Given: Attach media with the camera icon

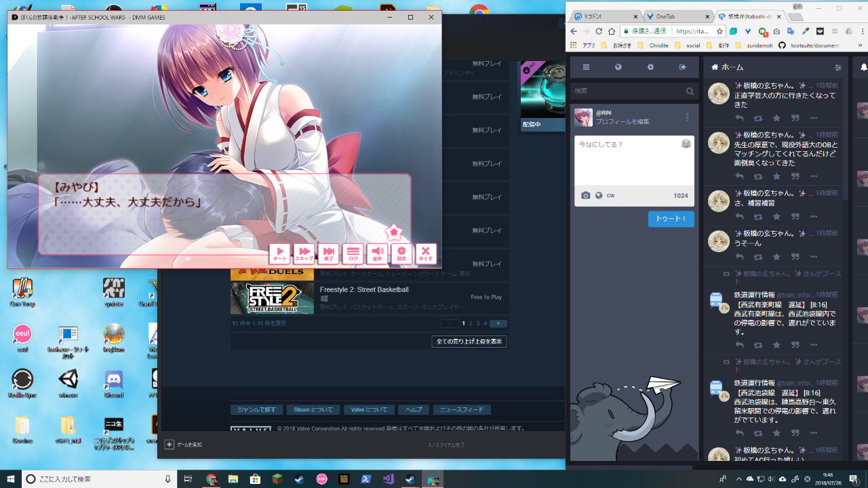Looking at the screenshot, I should click(586, 196).
